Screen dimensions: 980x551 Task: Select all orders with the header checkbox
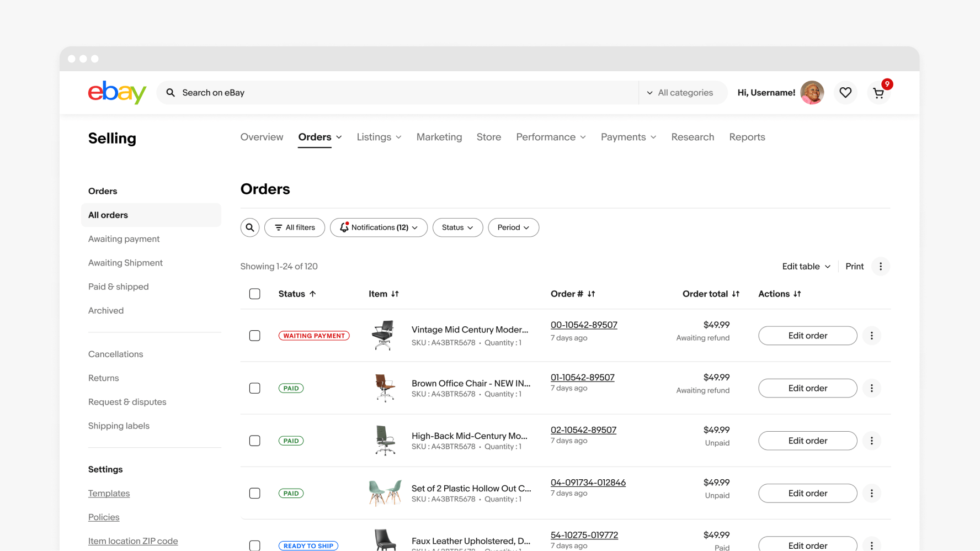coord(254,294)
